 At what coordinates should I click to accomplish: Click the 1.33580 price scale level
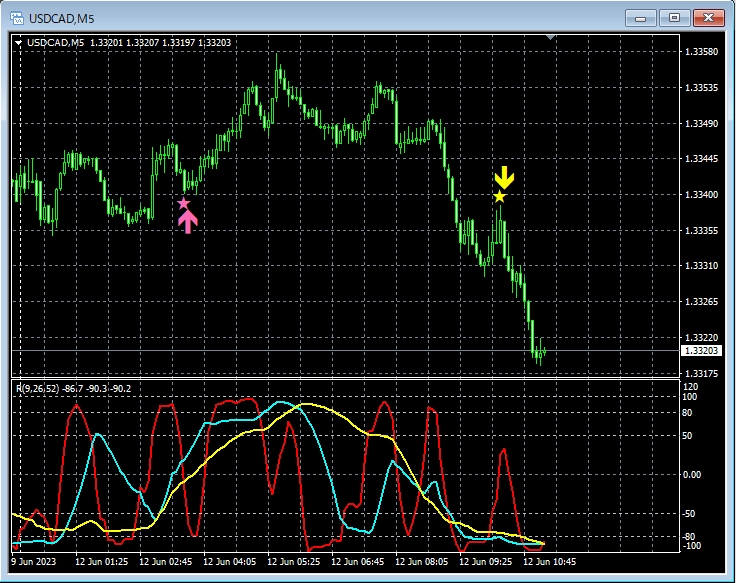click(x=700, y=51)
